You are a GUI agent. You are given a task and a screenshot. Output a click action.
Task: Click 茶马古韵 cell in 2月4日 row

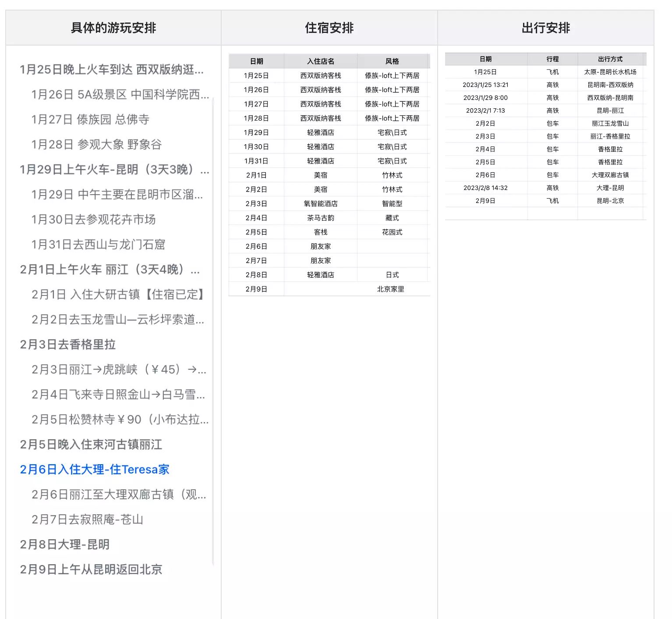click(x=321, y=218)
